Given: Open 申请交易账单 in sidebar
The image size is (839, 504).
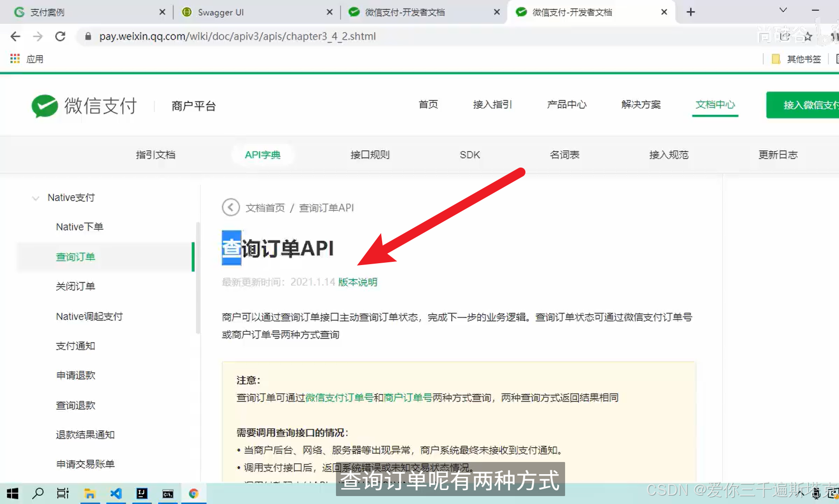Looking at the screenshot, I should coord(85,464).
